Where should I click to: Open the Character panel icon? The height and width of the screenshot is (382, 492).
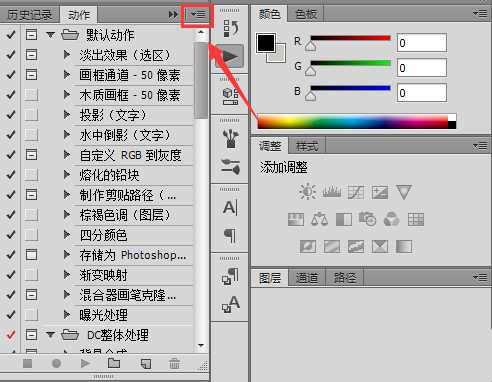tap(230, 208)
